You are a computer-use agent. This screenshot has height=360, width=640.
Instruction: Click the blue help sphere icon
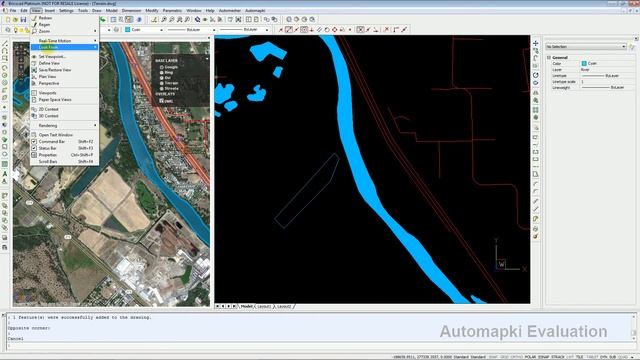(x=139, y=20)
